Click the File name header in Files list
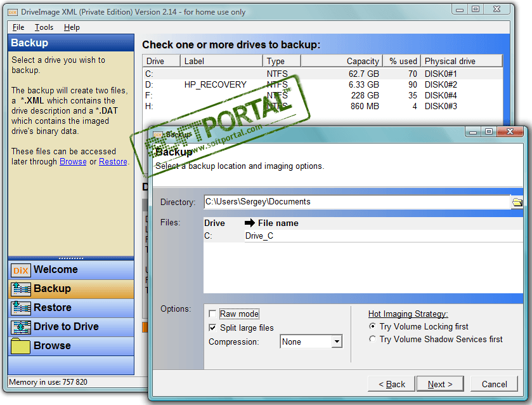 pyautogui.click(x=278, y=223)
